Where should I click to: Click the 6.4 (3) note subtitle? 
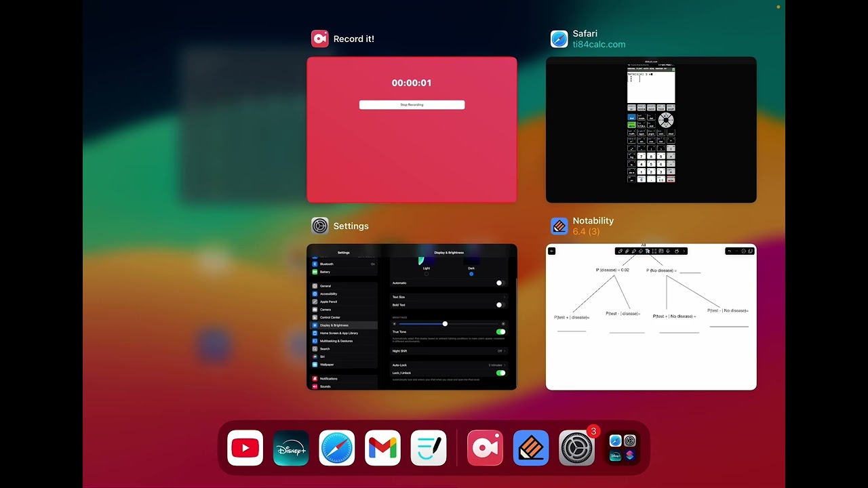tap(586, 232)
